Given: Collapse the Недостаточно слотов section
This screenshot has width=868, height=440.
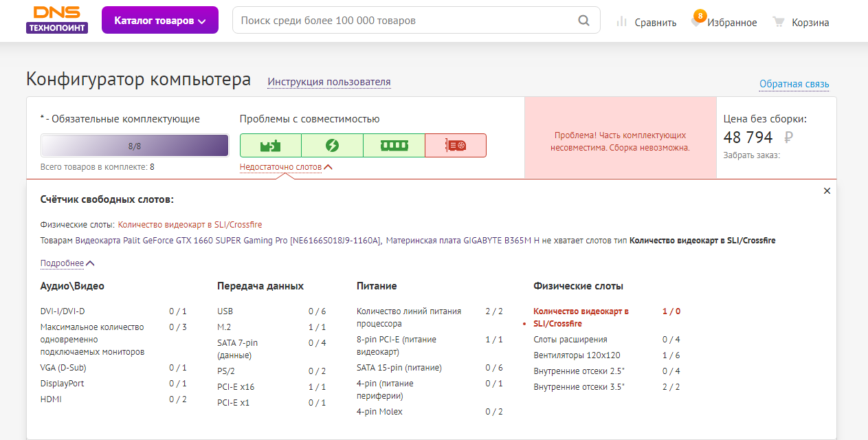Looking at the screenshot, I should click(x=286, y=167).
